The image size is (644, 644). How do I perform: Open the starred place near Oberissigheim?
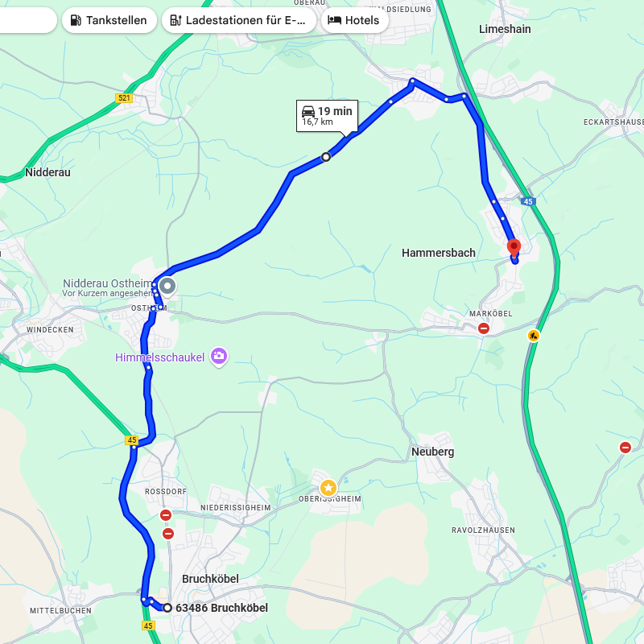tap(328, 488)
